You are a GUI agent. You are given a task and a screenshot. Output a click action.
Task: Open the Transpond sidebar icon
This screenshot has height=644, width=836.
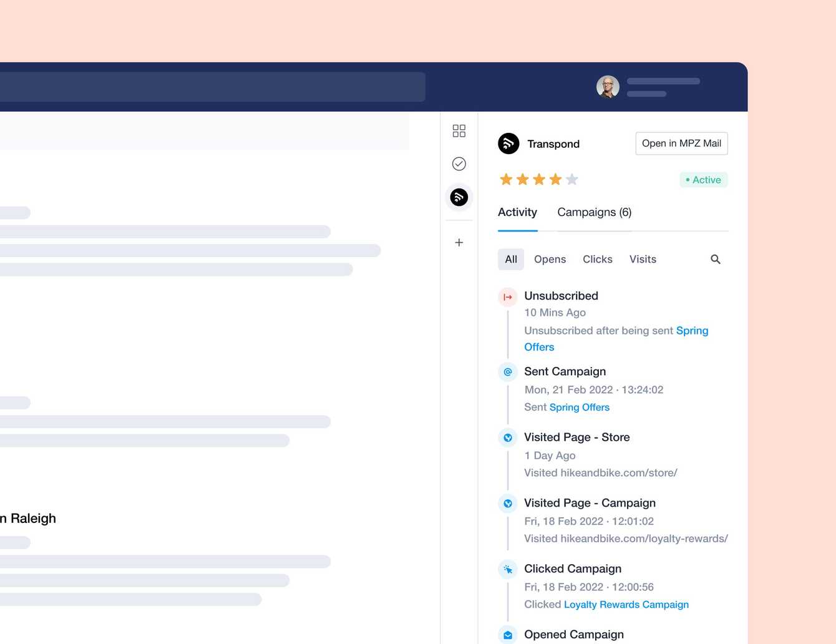coord(459,197)
